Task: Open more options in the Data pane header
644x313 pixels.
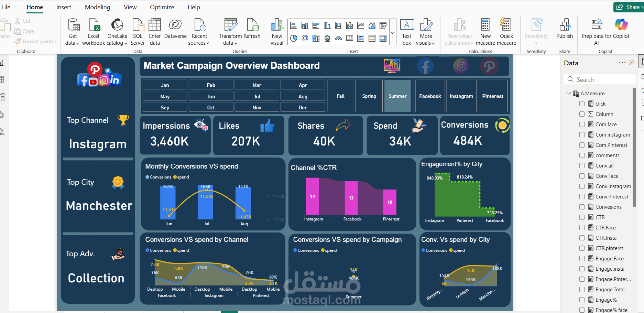Action: pyautogui.click(x=622, y=63)
